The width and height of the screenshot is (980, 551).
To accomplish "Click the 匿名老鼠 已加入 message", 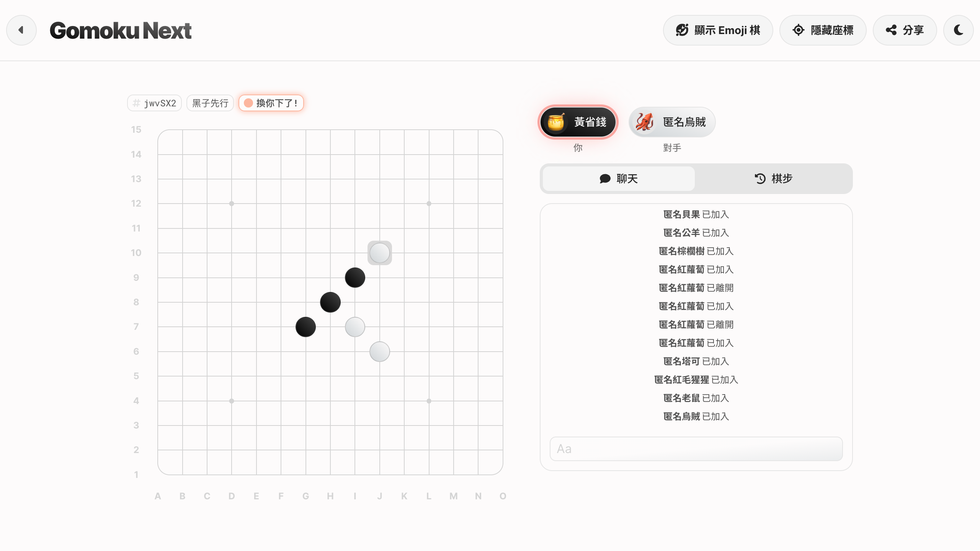I will [696, 398].
